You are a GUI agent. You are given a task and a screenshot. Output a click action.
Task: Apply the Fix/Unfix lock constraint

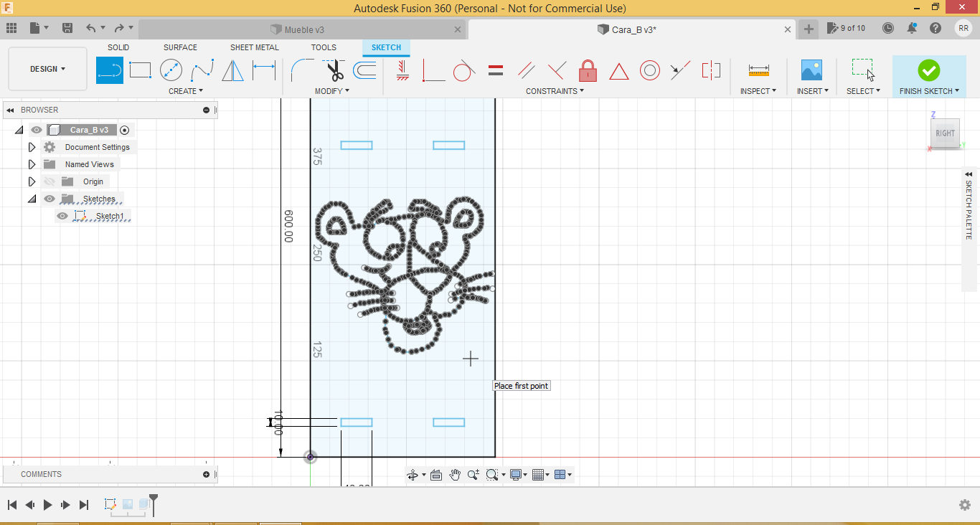point(588,70)
